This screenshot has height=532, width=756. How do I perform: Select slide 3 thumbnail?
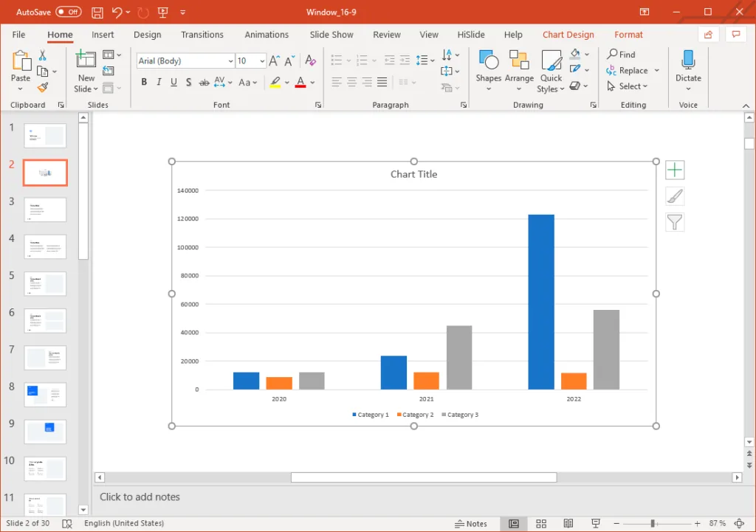click(45, 210)
